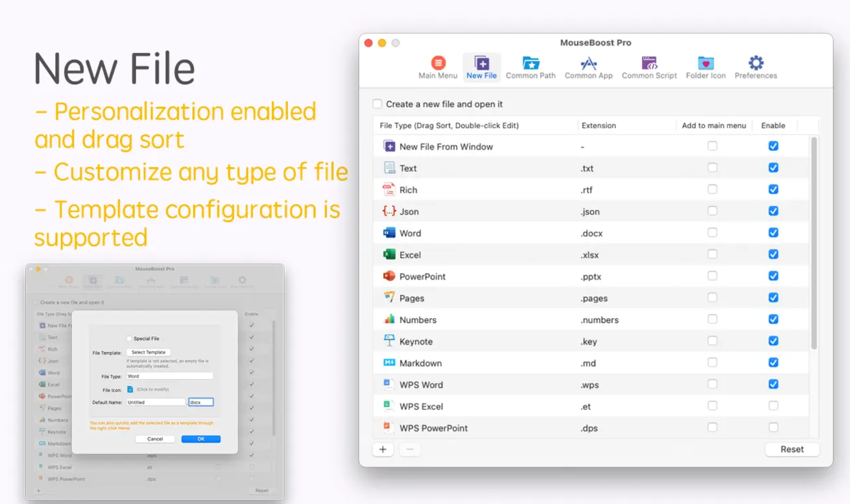This screenshot has height=504, width=850.
Task: Click the New File From Window icon
Action: tap(389, 146)
